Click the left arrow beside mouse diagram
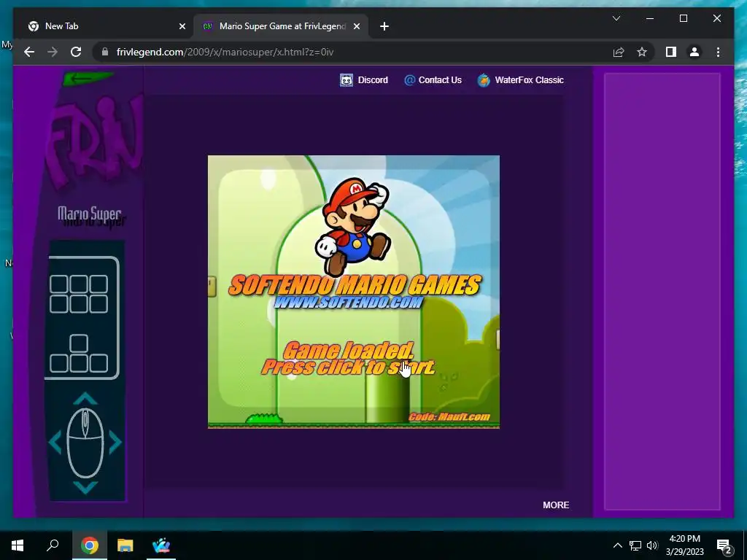Image resolution: width=747 pixels, height=560 pixels. pyautogui.click(x=55, y=442)
